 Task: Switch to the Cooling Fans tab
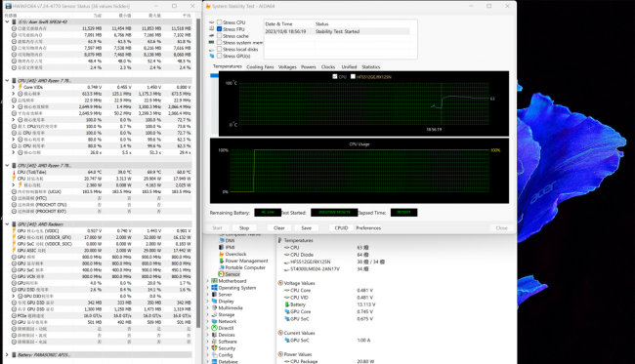[260, 66]
